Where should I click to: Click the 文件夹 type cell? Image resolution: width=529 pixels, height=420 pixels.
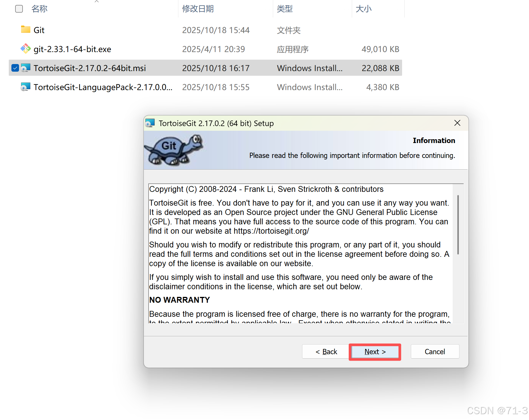289,30
